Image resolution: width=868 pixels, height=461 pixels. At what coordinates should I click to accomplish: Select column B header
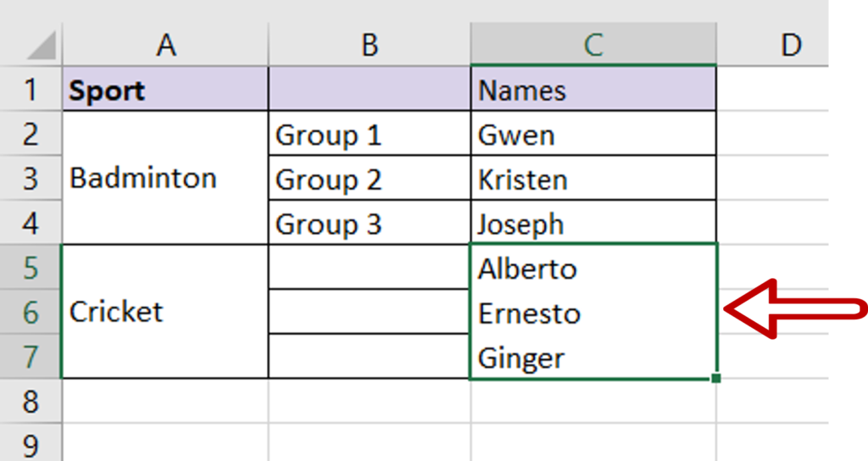[x=370, y=44]
